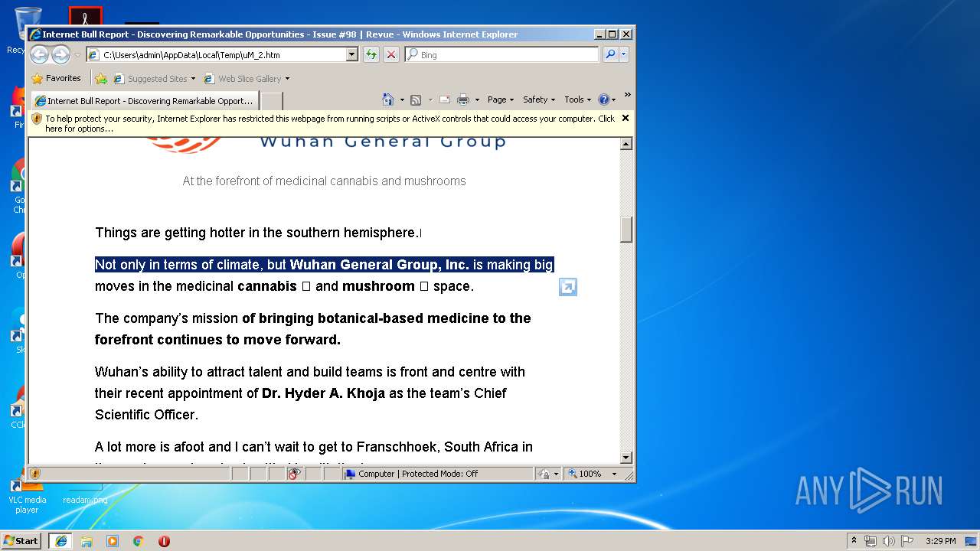Add page to Favorites bar icon

(x=101, y=78)
